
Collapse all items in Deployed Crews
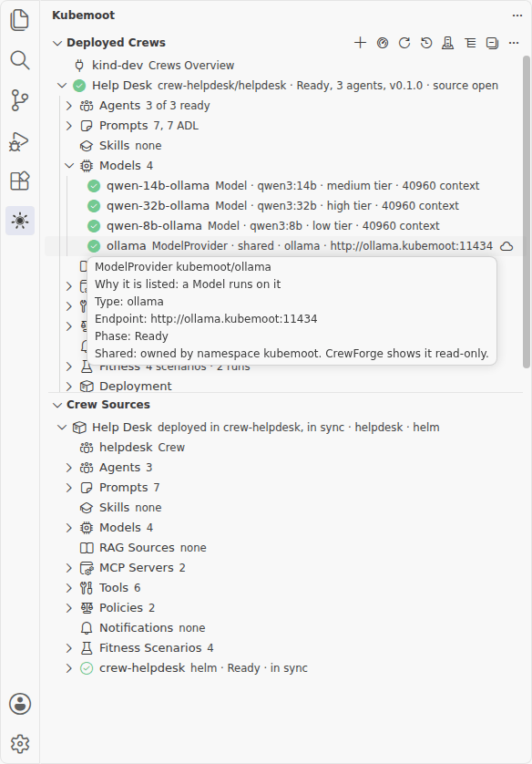click(492, 43)
